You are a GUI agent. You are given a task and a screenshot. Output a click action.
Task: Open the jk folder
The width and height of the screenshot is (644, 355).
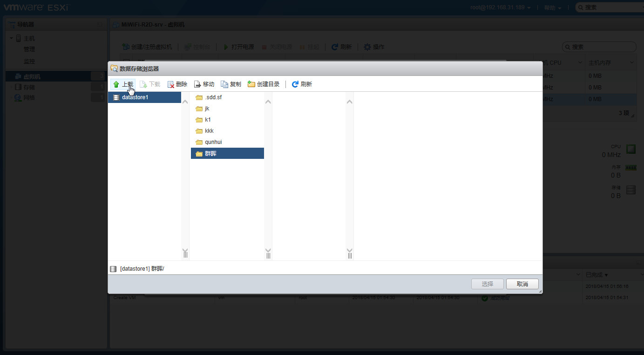[199, 109]
